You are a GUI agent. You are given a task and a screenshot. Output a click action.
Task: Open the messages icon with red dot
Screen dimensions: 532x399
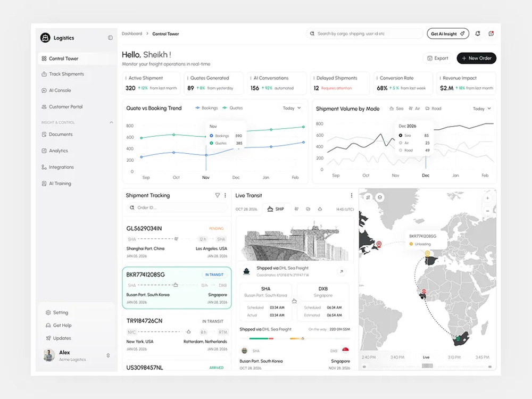pyautogui.click(x=491, y=33)
